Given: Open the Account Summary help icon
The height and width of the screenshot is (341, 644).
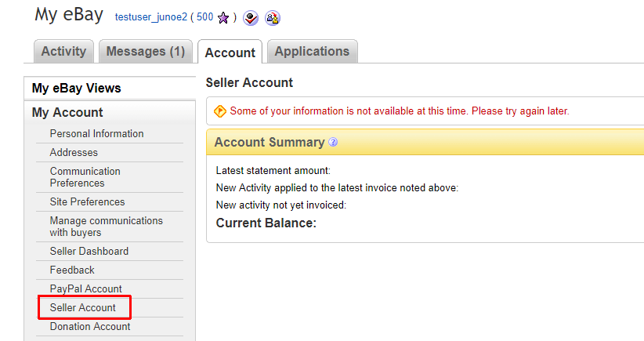Looking at the screenshot, I should [333, 142].
